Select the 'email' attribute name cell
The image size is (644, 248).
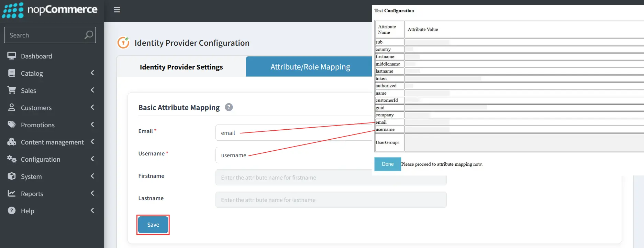coord(389,122)
